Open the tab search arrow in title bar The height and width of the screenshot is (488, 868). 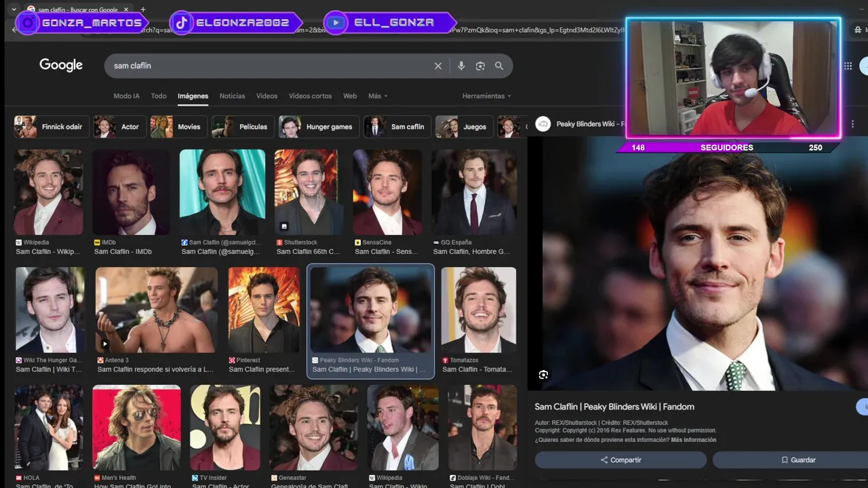[14, 9]
